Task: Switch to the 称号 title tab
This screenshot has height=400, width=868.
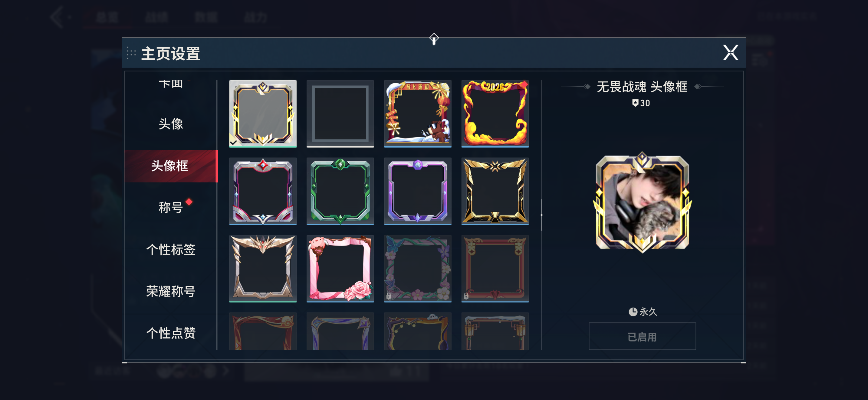Action: click(x=171, y=207)
